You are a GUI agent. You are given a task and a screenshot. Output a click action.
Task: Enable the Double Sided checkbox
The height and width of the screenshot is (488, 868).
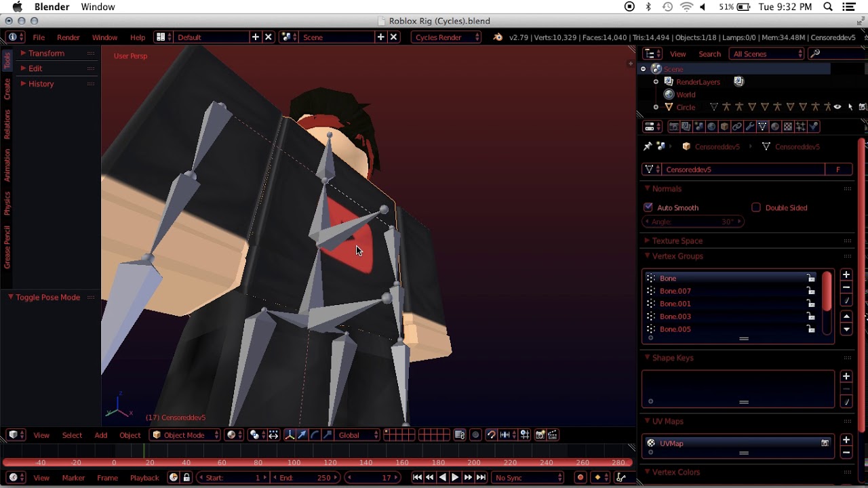756,207
